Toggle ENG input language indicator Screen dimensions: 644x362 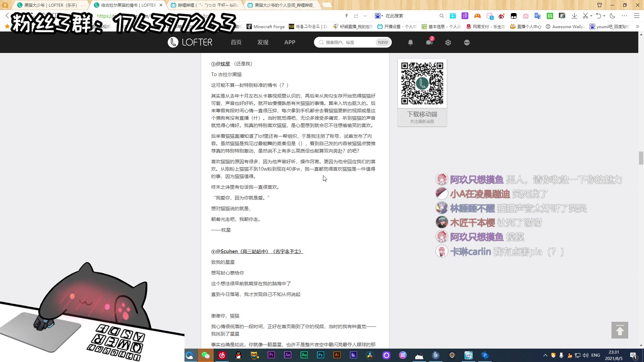pos(596,355)
